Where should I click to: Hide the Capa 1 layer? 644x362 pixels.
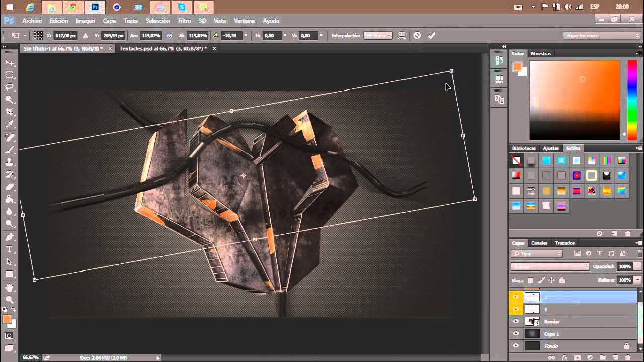tap(516, 333)
